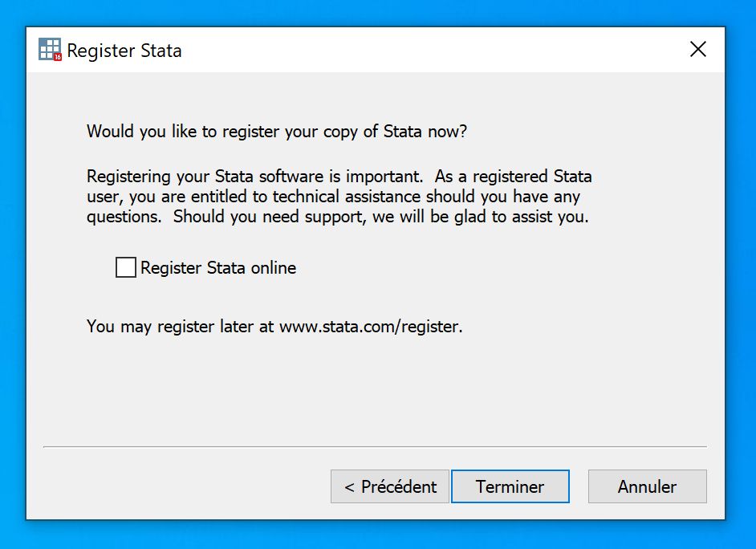Image resolution: width=756 pixels, height=549 pixels.
Task: Enable the Register Stata online checkbox
Action: tap(126, 267)
